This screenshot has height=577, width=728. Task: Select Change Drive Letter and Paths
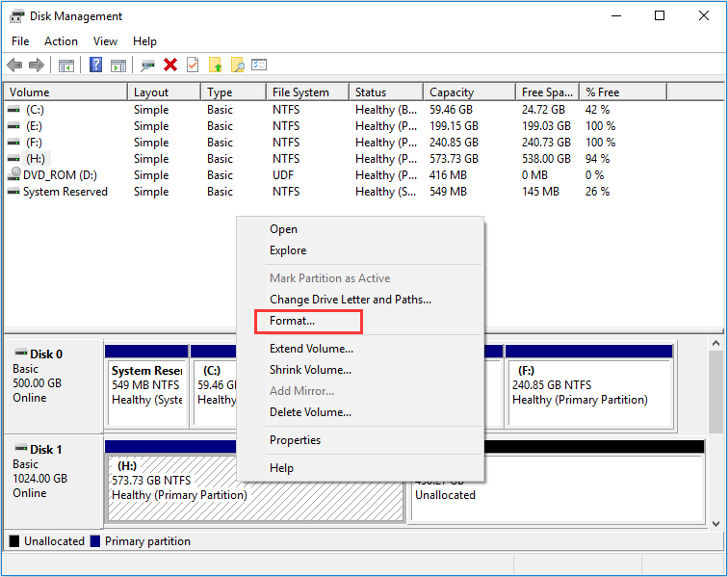coord(360,300)
